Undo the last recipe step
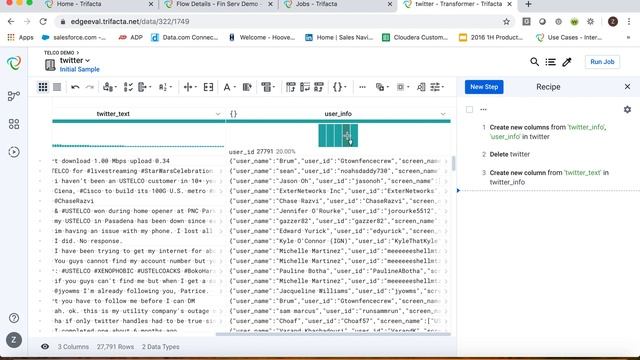The width and height of the screenshot is (640, 360). pos(75,87)
